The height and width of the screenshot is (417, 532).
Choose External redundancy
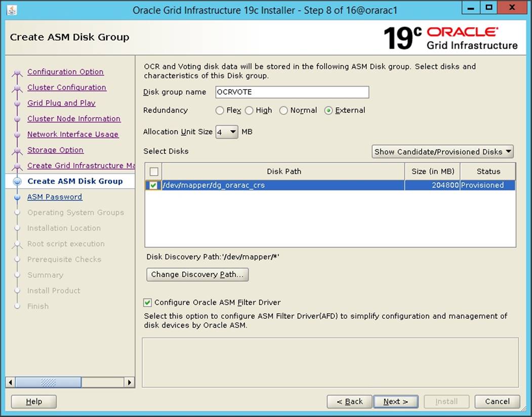coord(329,110)
